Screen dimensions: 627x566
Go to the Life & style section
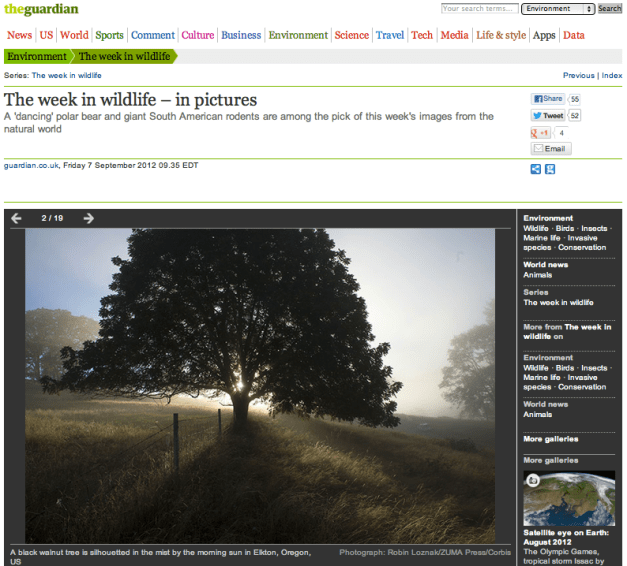501,35
